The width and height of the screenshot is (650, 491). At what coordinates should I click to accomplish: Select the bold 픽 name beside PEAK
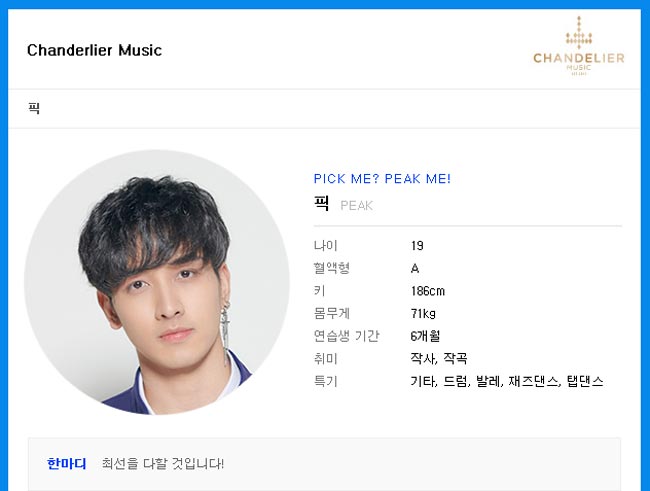(321, 203)
